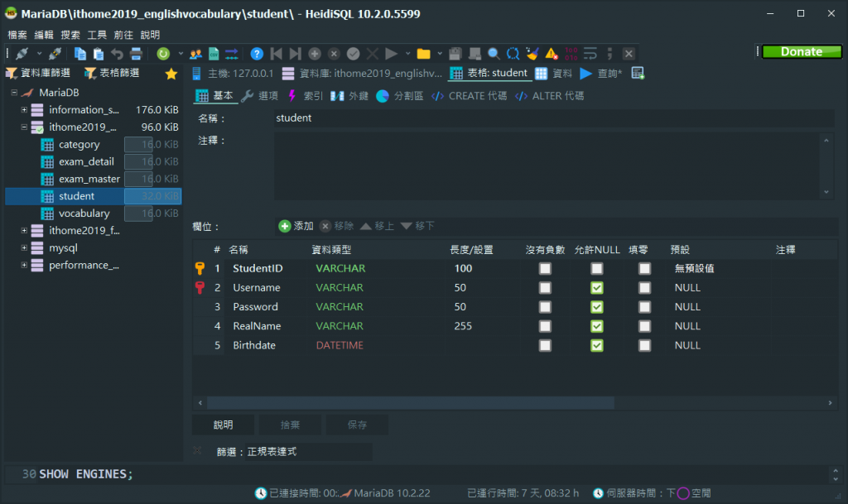
Task: Open the 檔案 menu
Action: [17, 35]
